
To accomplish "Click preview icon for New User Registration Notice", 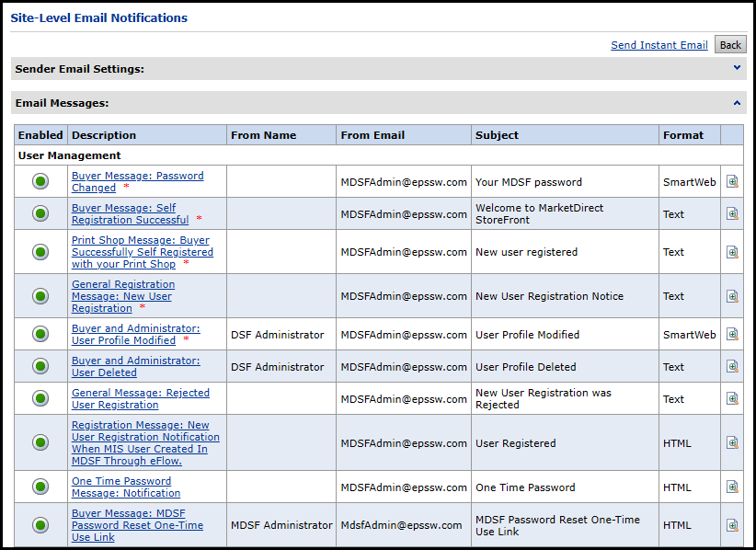I will (x=732, y=296).
